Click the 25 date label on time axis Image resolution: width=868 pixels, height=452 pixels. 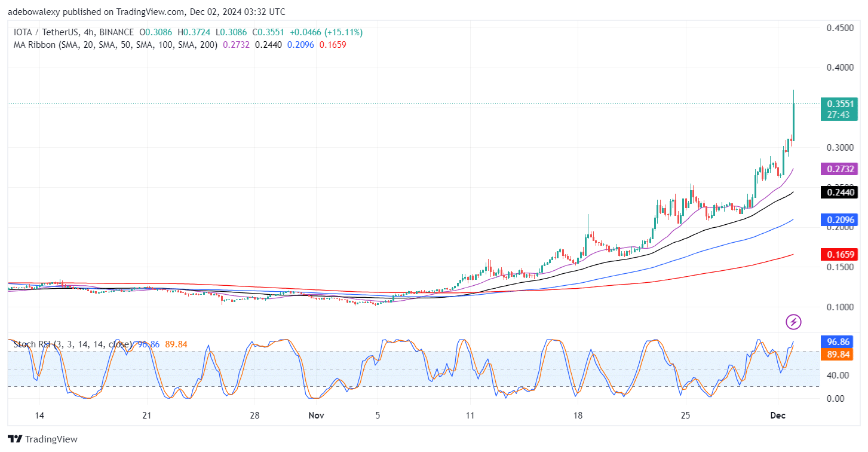[x=685, y=416]
